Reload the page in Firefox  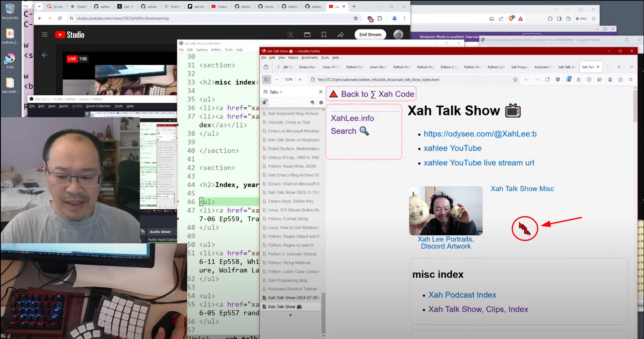[547, 79]
